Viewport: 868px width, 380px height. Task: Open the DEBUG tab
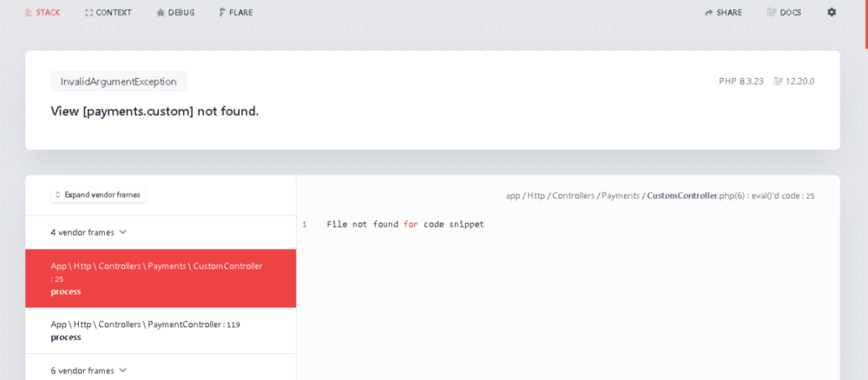point(175,12)
